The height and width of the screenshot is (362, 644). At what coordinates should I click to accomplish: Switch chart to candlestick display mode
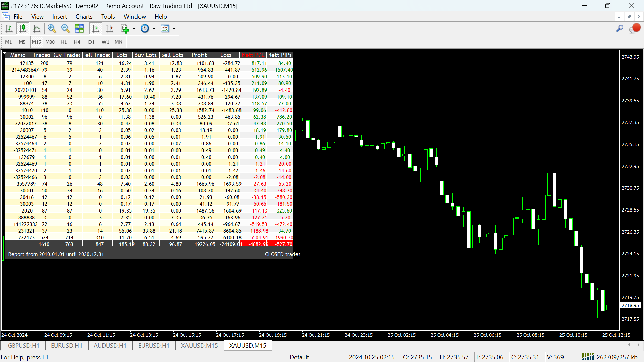(x=22, y=28)
